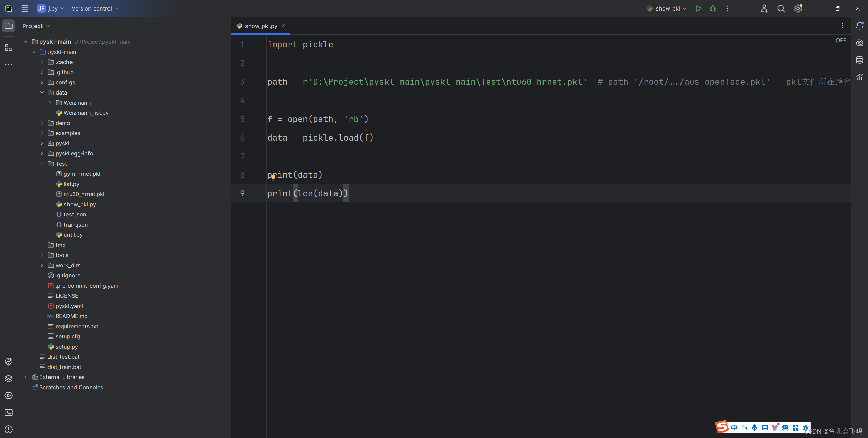Image resolution: width=868 pixels, height=438 pixels.
Task: Select the show_pkl.py editor tab
Action: (x=261, y=26)
